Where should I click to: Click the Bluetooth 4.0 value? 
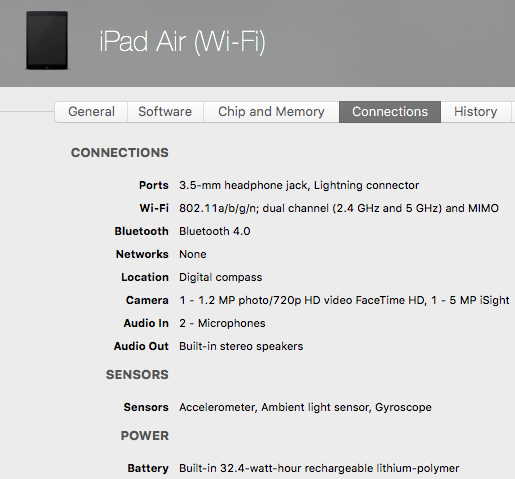[215, 231]
